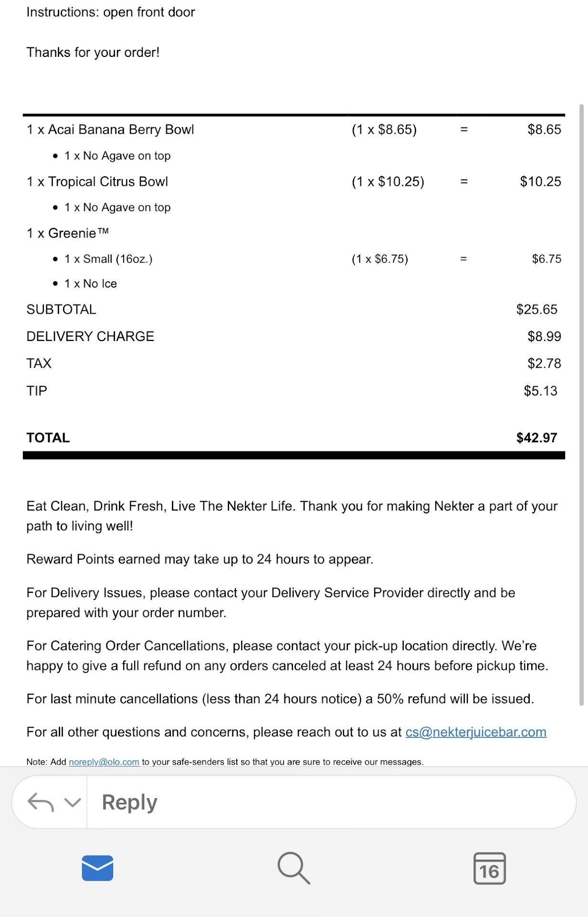Screen dimensions: 588x917
Task: Click the $2.78 tax amount
Action: click(544, 363)
